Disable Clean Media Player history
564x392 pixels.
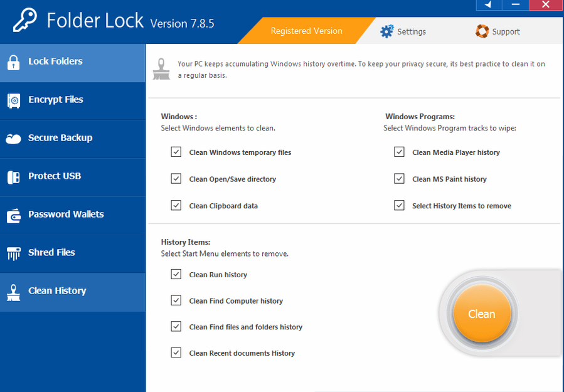point(399,152)
